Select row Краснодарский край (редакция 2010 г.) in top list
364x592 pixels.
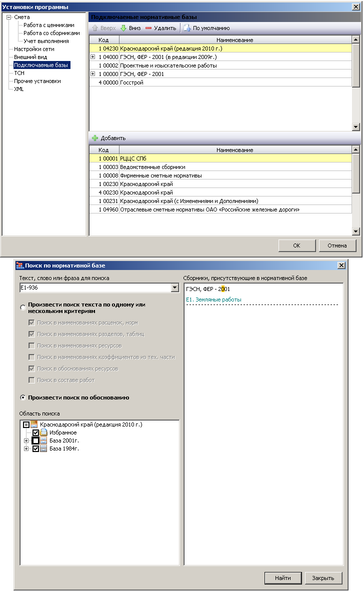tap(220, 48)
